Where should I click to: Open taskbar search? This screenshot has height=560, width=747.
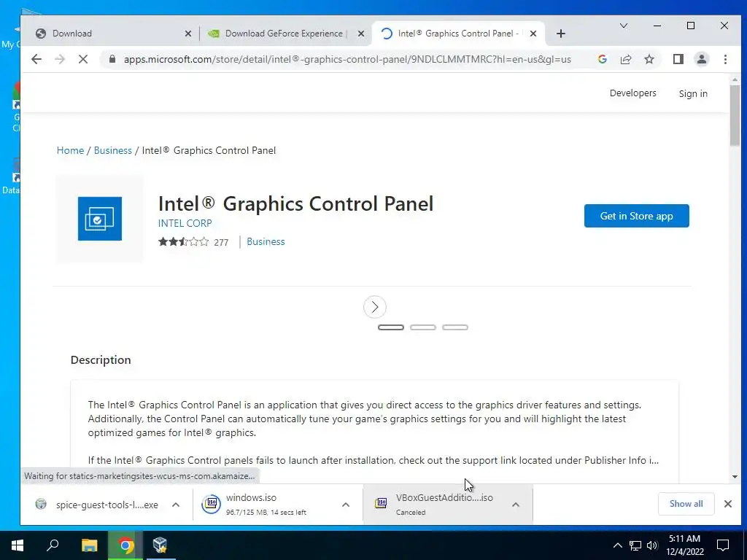click(53, 545)
